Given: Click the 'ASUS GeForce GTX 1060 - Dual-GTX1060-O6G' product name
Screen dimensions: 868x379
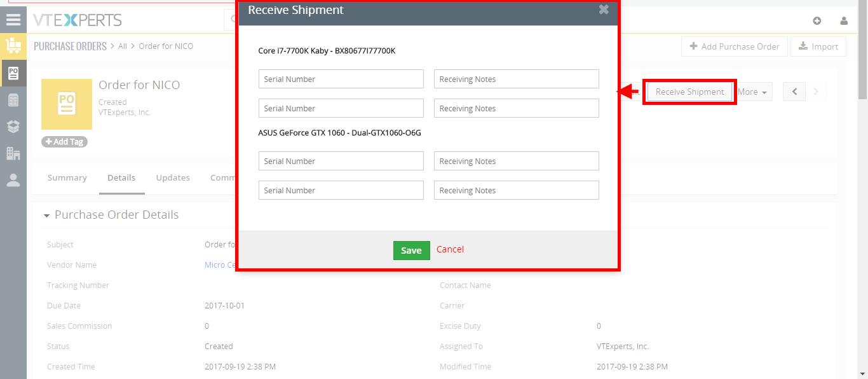Looking at the screenshot, I should pyautogui.click(x=340, y=133).
